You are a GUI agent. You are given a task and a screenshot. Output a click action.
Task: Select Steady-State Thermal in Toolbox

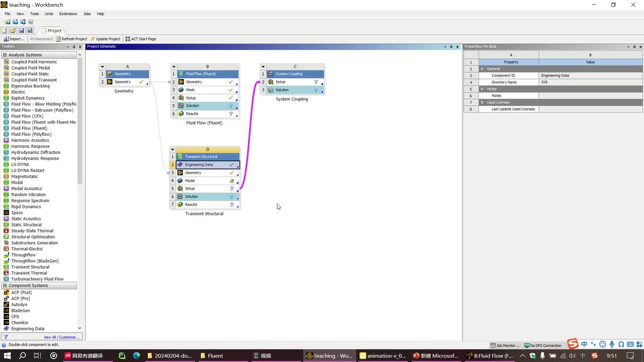point(32,231)
